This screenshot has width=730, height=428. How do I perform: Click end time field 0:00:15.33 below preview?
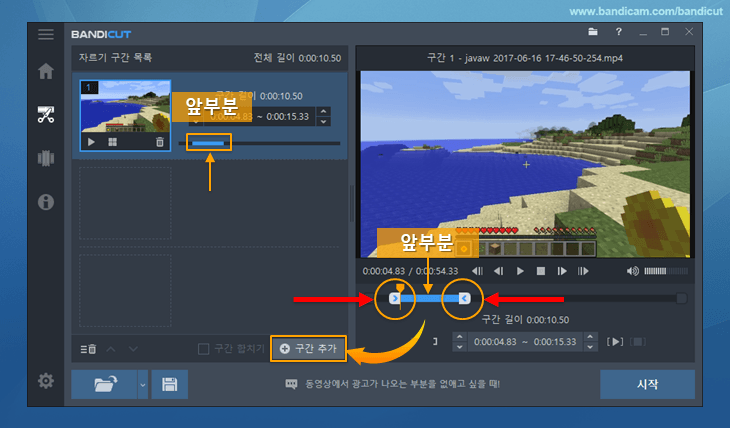point(555,342)
